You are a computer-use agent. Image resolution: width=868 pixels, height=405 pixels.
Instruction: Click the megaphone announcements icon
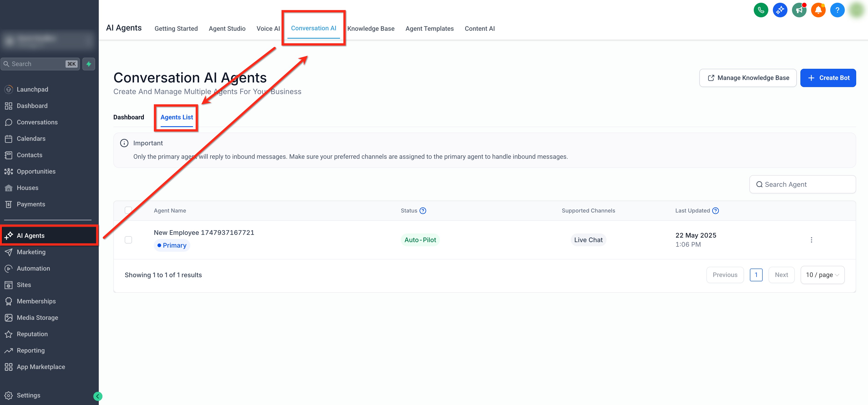pyautogui.click(x=799, y=10)
